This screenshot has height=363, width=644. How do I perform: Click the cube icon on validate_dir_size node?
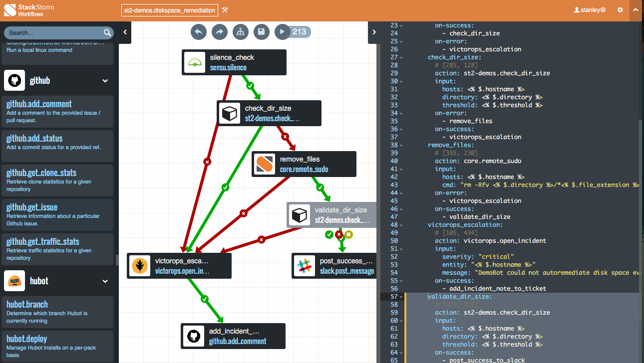coord(300,215)
